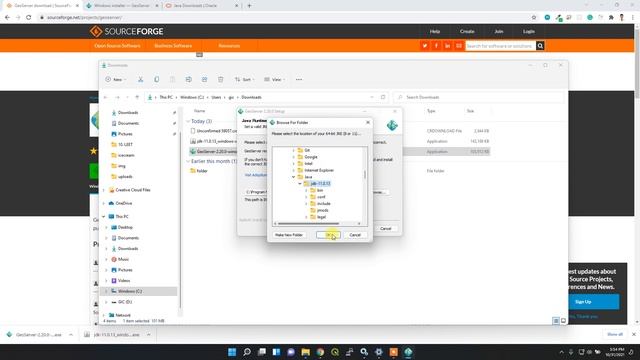Image resolution: width=640 pixels, height=360 pixels.
Task: Select the file folder named folder
Action: (202, 171)
